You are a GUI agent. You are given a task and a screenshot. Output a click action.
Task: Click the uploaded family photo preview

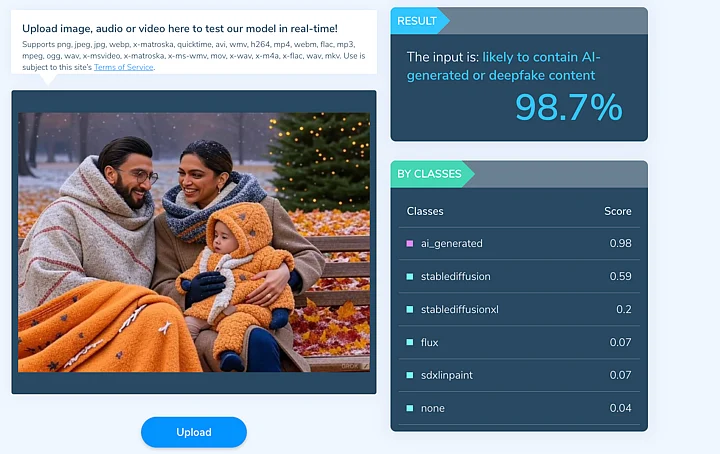[x=194, y=242]
